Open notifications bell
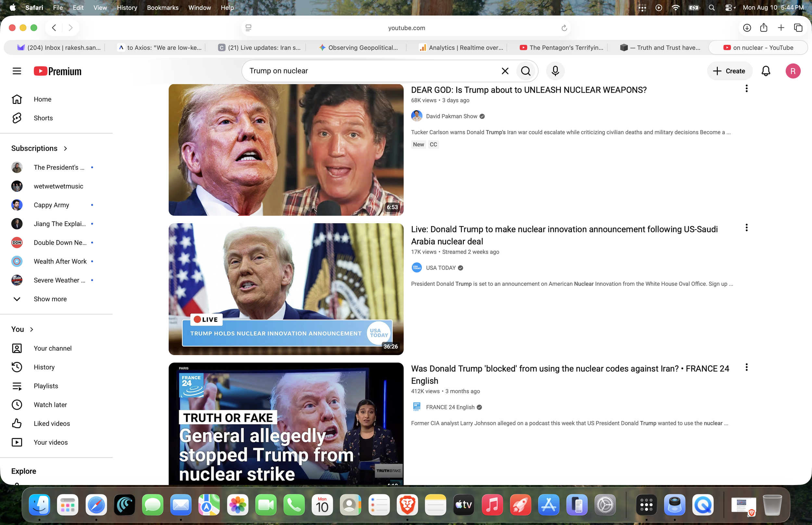The image size is (812, 525). point(766,71)
